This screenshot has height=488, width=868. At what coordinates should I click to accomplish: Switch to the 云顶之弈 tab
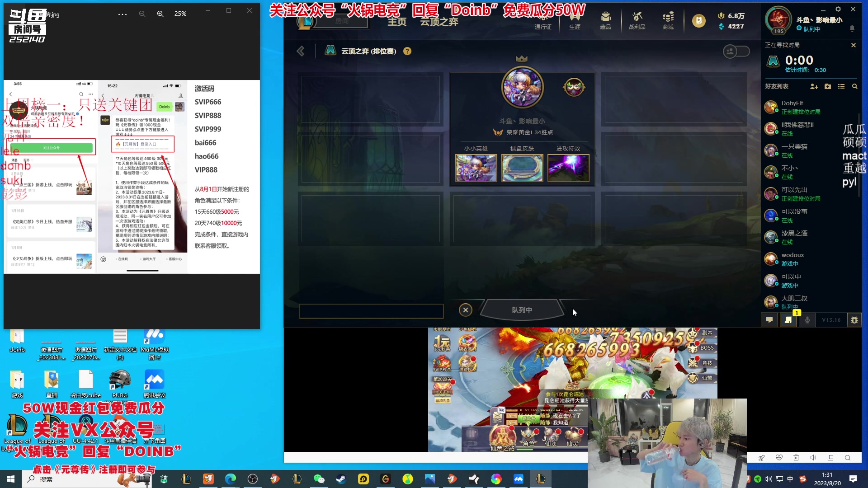tap(439, 22)
